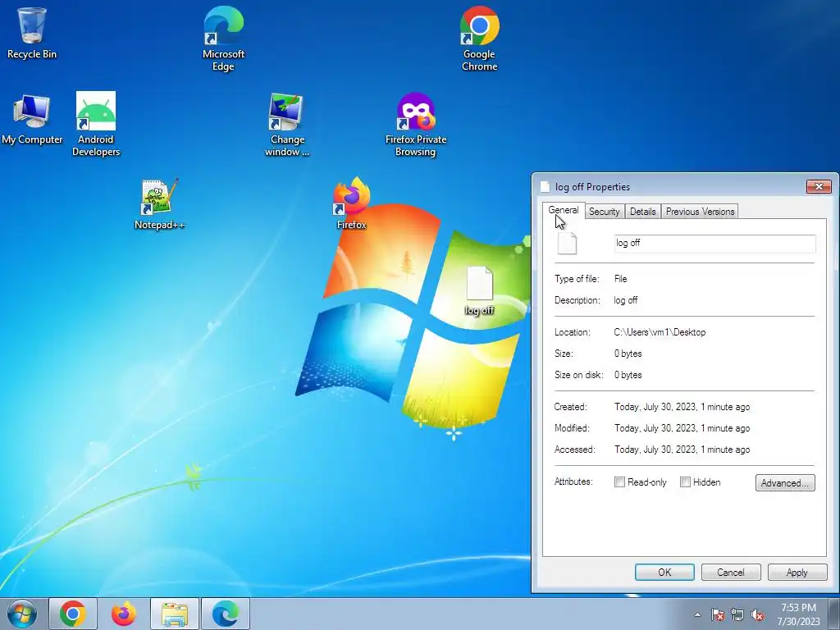Confirm with the OK button
Image resolution: width=840 pixels, height=630 pixels.
click(x=664, y=572)
